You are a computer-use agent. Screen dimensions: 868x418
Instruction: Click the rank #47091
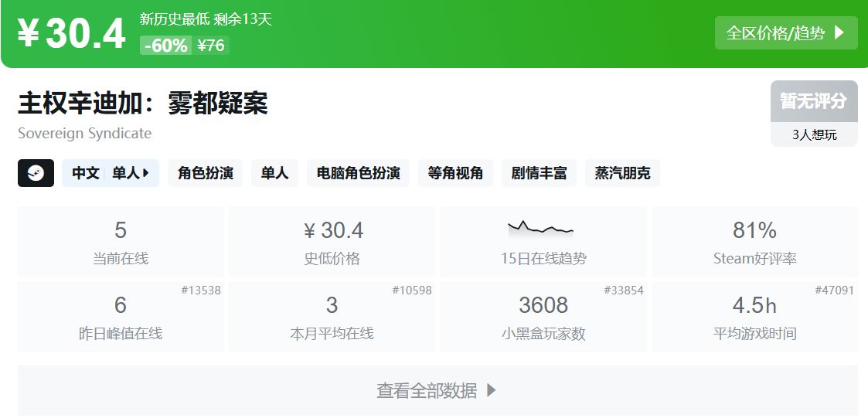click(834, 290)
